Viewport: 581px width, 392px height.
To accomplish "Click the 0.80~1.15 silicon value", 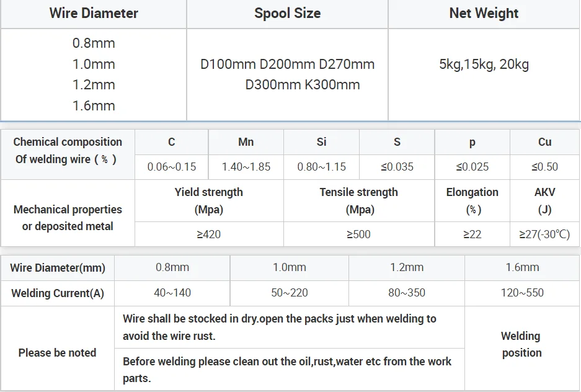I will click(x=321, y=167).
